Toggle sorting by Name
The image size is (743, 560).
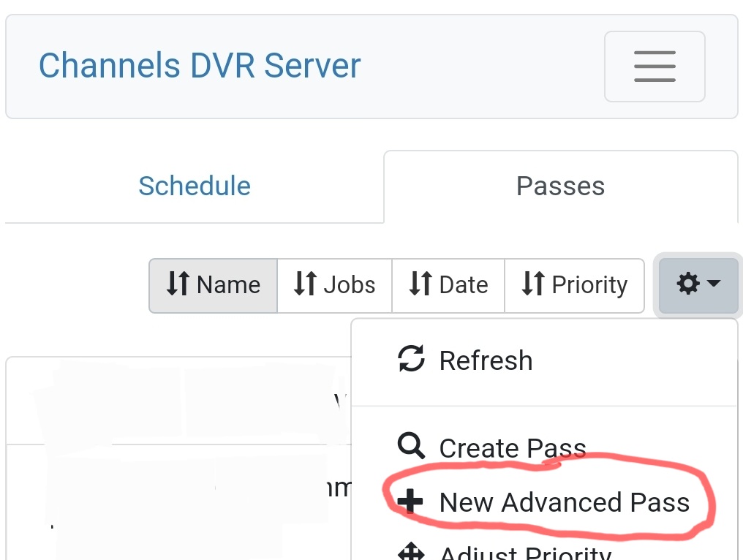tap(213, 285)
